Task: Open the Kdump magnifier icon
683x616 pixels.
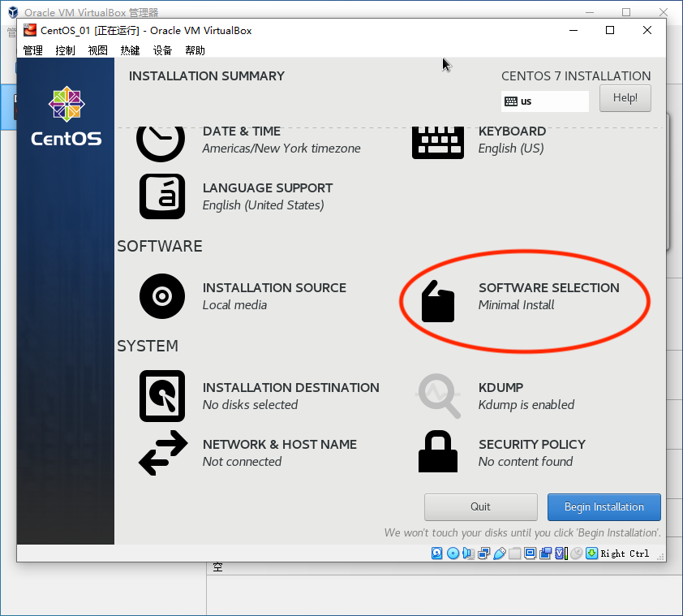Action: (438, 396)
